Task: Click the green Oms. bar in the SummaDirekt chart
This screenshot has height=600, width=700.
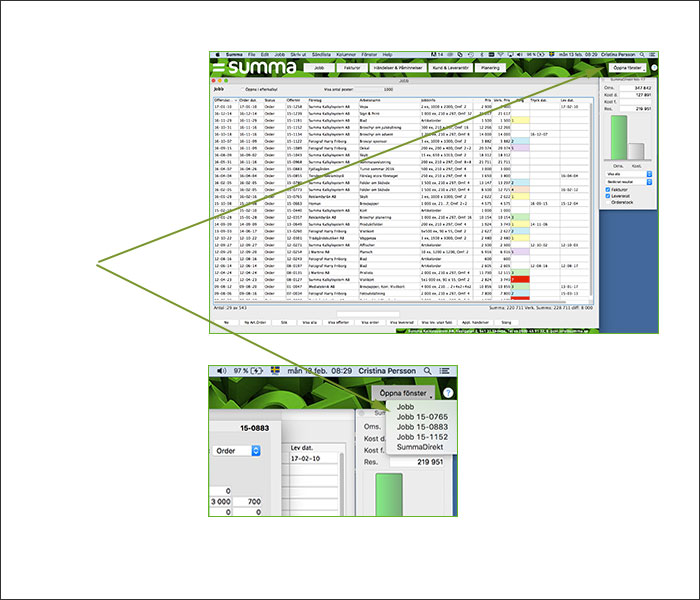Action: [x=619, y=138]
